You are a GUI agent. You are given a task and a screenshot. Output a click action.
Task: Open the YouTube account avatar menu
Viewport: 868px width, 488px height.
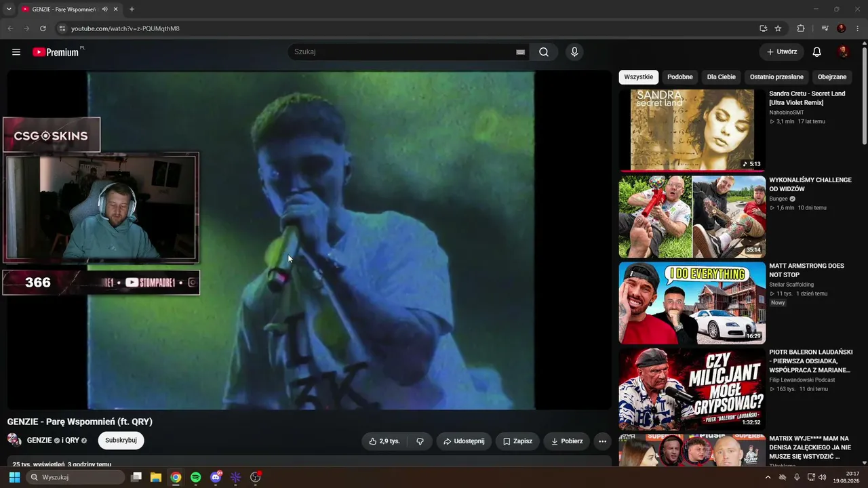point(844,52)
